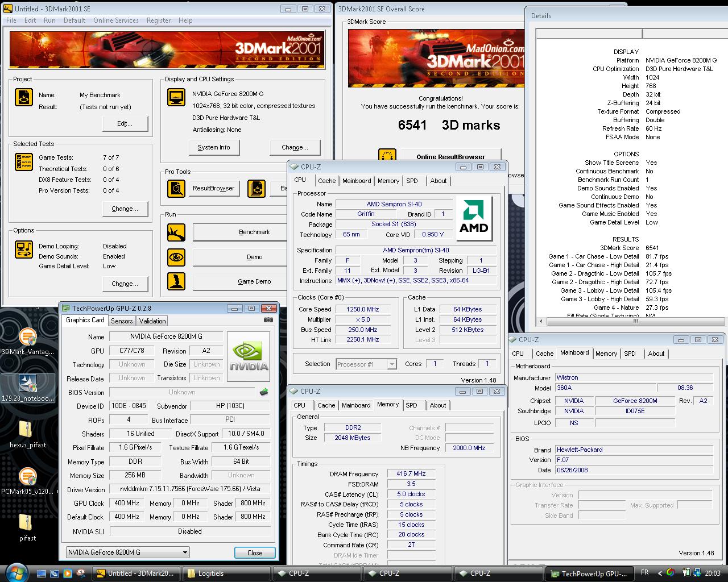Click the ResultBrowser magnifier icon in Pro Tools
728x582 pixels.
[x=176, y=189]
